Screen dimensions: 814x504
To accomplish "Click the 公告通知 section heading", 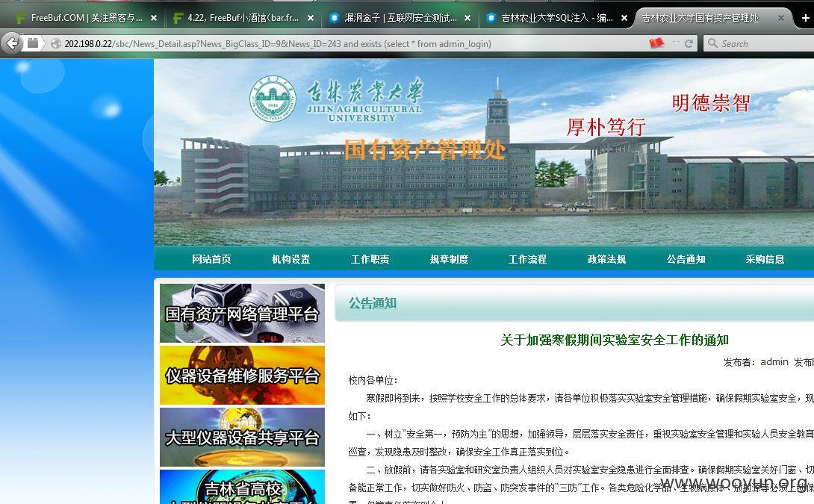I will click(x=373, y=303).
